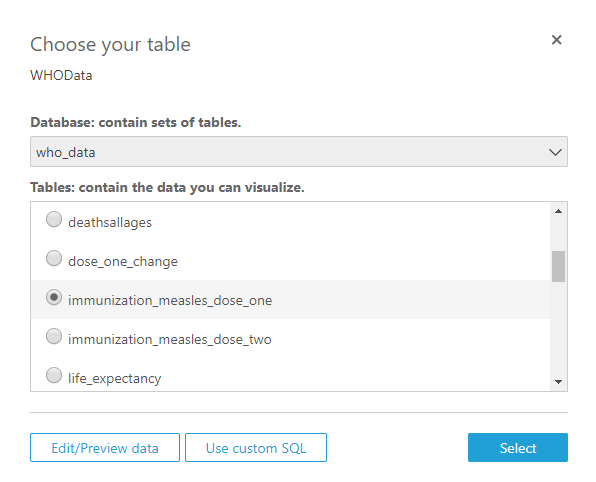Select the deathsallages radio button
The height and width of the screenshot is (482, 596).
pyautogui.click(x=54, y=219)
